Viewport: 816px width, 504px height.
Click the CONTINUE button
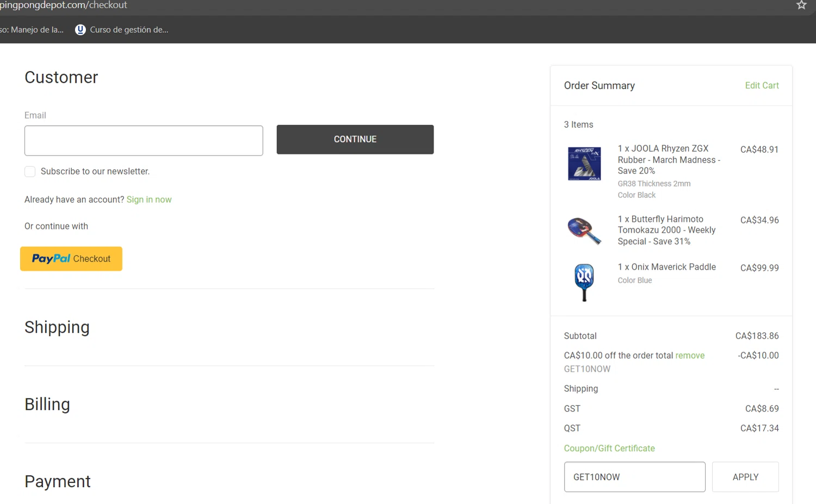click(x=355, y=140)
